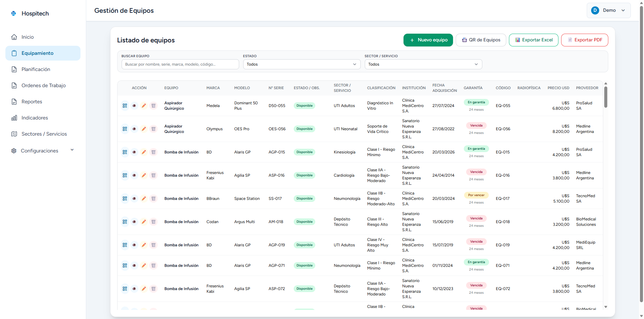View details of equipment ASP-072

coord(134,289)
